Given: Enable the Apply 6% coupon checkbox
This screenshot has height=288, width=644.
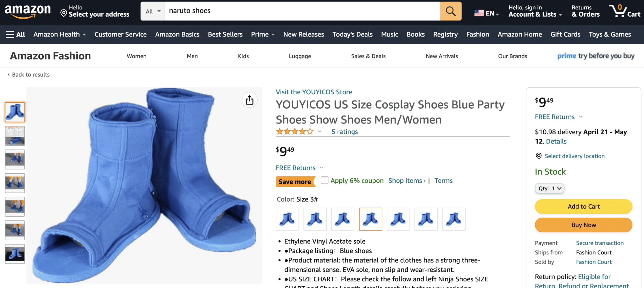Looking at the screenshot, I should [x=324, y=181].
